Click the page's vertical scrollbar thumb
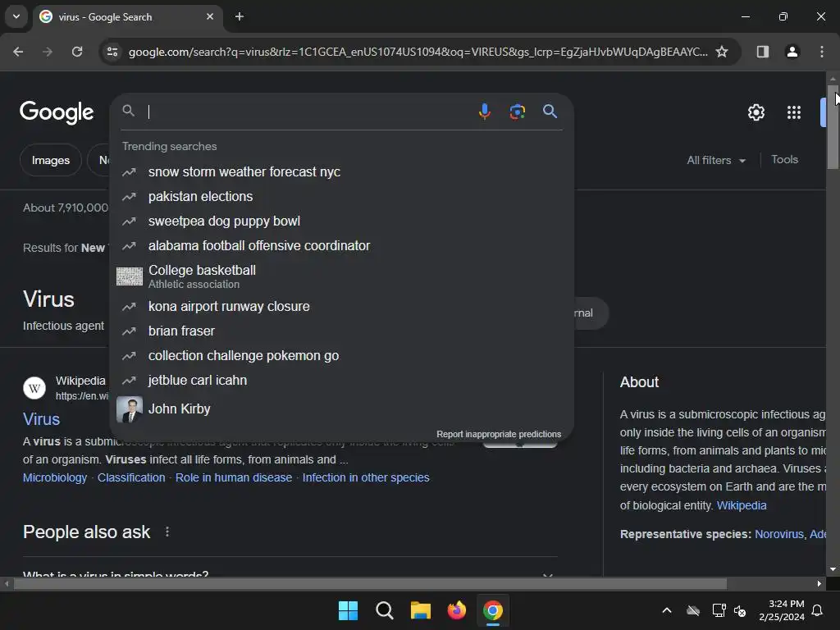Screen dimensions: 840x630 point(833,127)
